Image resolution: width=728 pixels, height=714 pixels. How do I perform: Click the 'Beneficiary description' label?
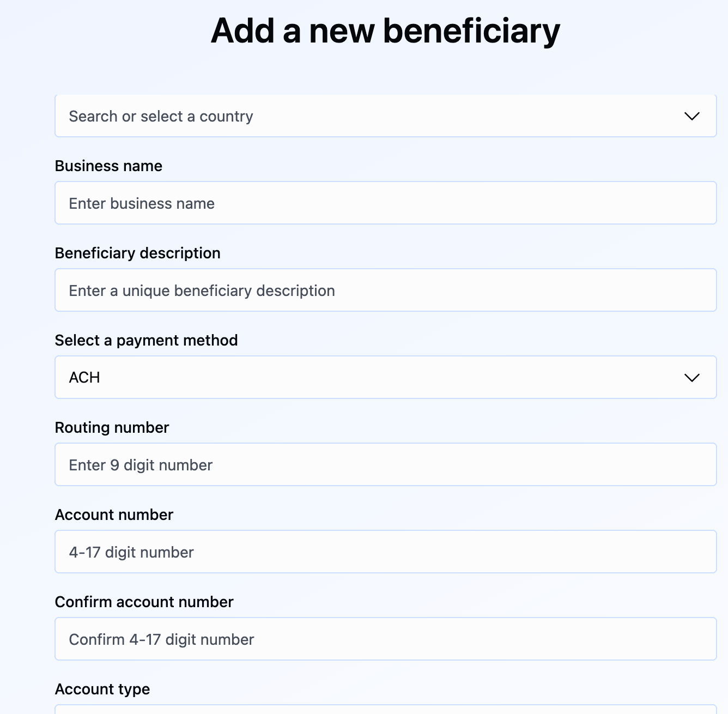pyautogui.click(x=137, y=253)
